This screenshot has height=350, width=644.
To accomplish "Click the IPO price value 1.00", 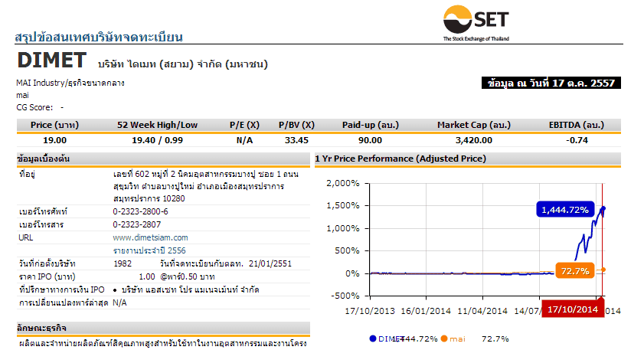I will coord(147,277).
